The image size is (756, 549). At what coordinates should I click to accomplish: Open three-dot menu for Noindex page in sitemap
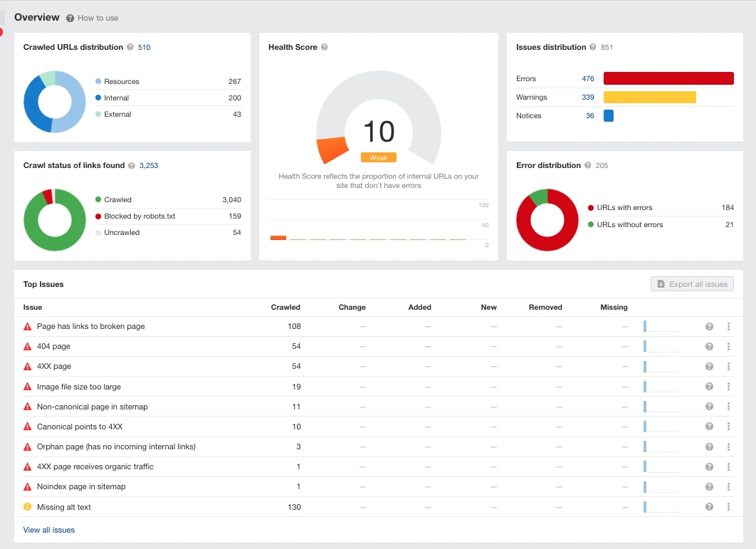(728, 487)
